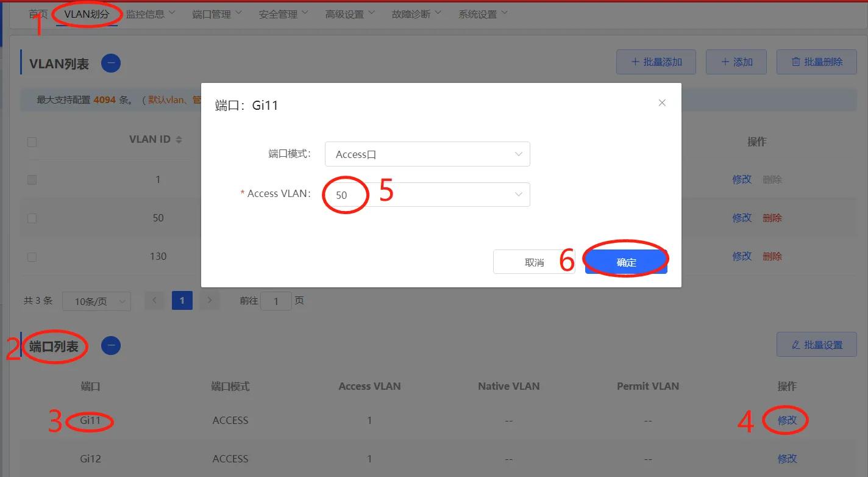Viewport: 868px width, 477px height.
Task: Collapse the VLAN列表 section with minus icon
Action: 110,63
